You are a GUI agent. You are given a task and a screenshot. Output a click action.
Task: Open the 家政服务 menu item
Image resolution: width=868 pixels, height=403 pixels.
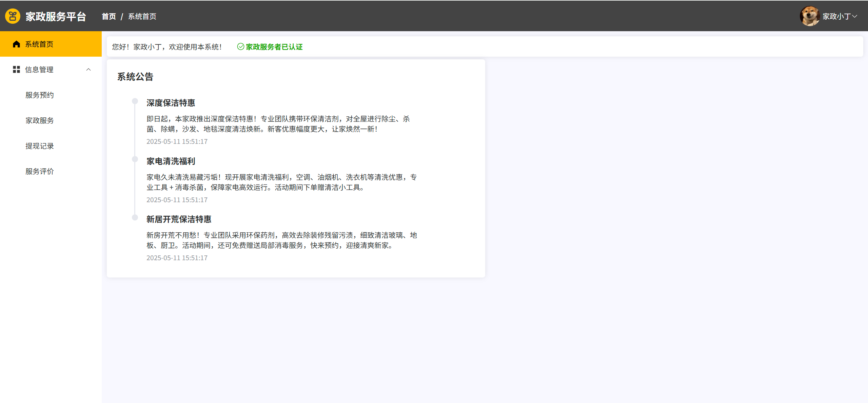coord(40,120)
